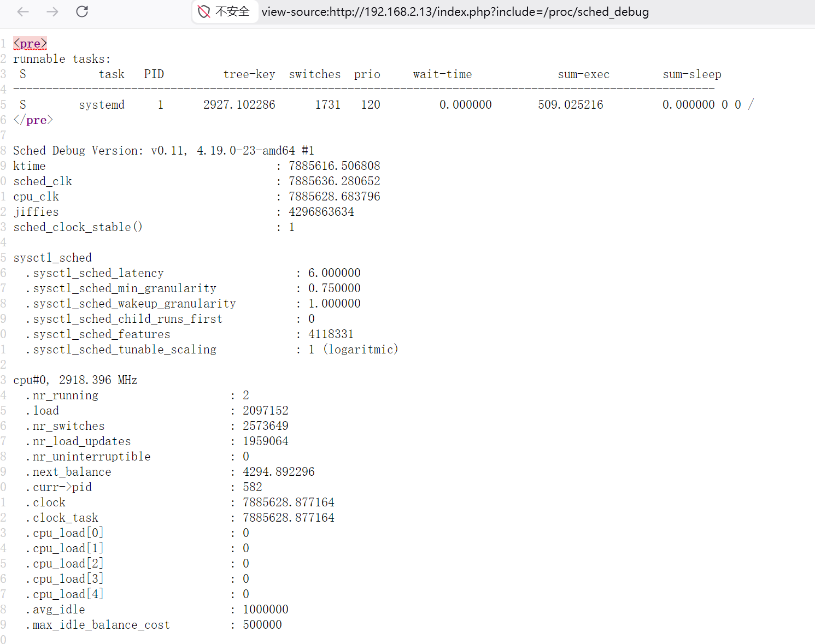Click the .nr_switches value 2573649
Image resolution: width=815 pixels, height=644 pixels.
coord(266,426)
